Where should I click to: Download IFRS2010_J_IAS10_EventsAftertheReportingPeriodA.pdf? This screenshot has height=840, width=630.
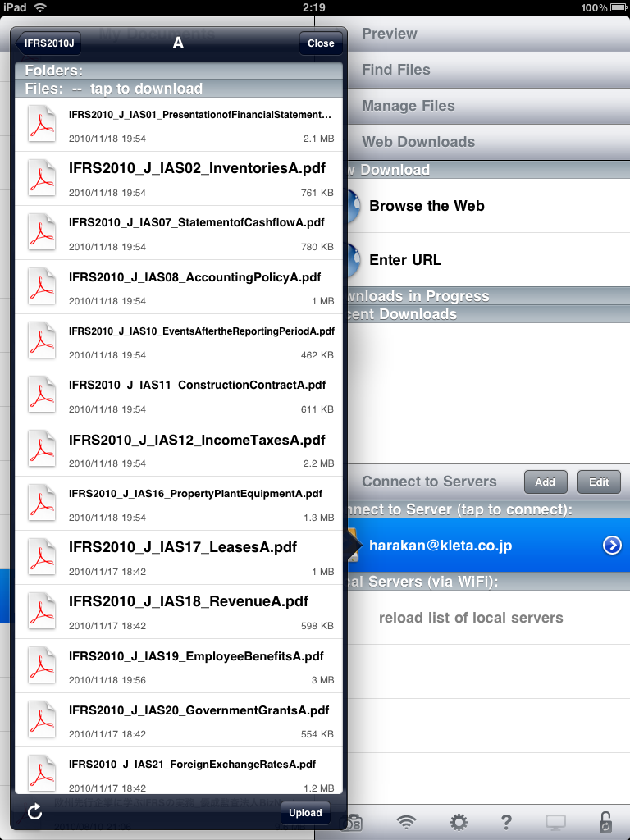179,340
